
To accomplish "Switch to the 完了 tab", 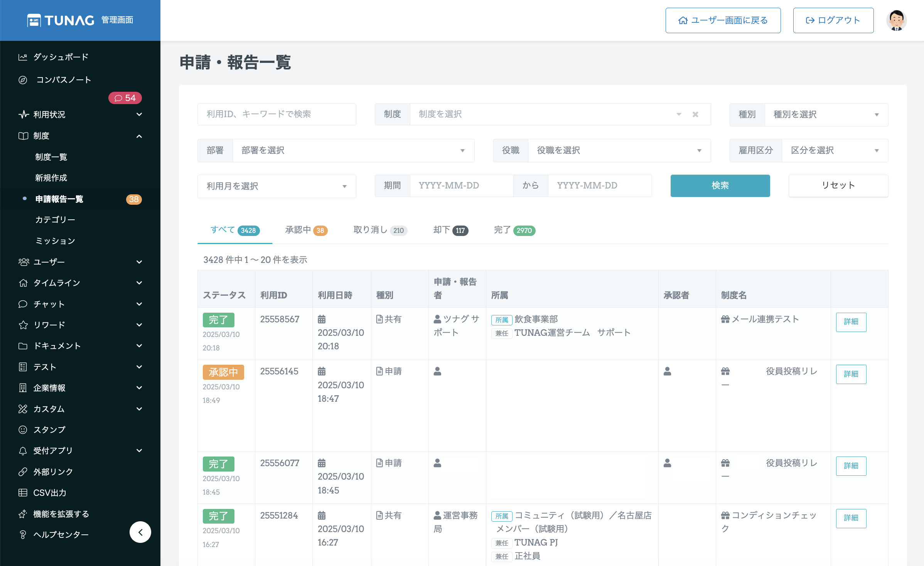I will (514, 230).
